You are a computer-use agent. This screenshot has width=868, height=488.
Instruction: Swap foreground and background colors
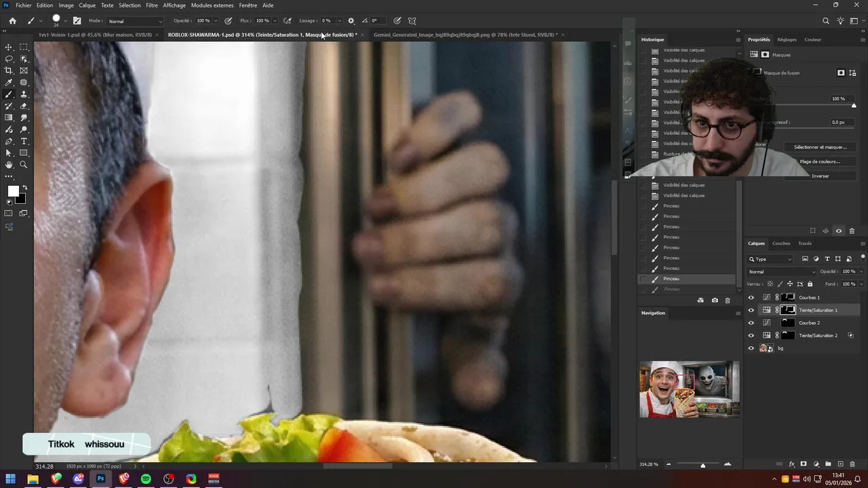(x=24, y=188)
